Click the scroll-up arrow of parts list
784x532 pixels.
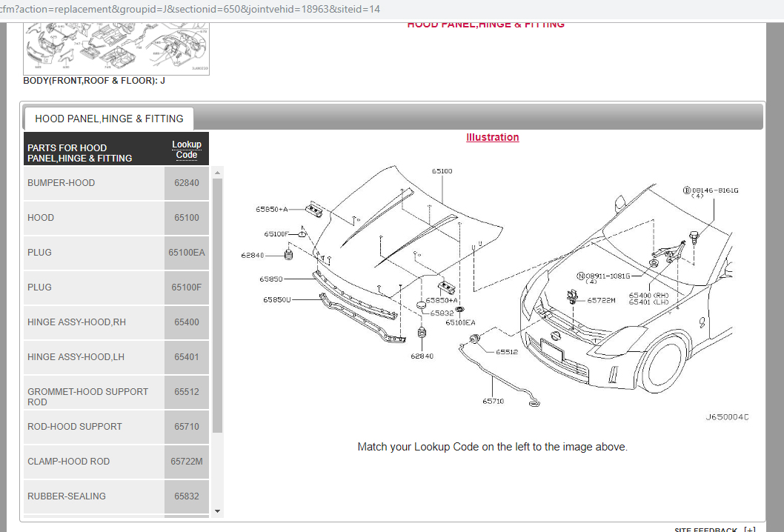point(217,173)
